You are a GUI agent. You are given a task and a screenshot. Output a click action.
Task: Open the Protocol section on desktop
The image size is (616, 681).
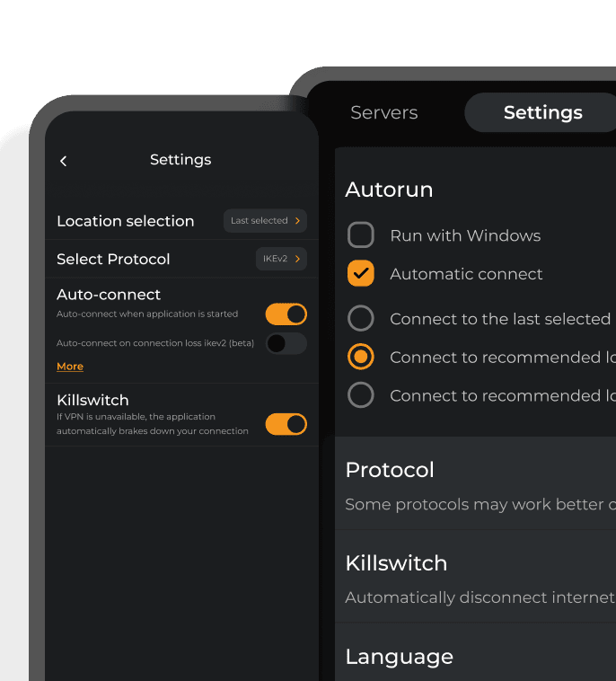475,483
